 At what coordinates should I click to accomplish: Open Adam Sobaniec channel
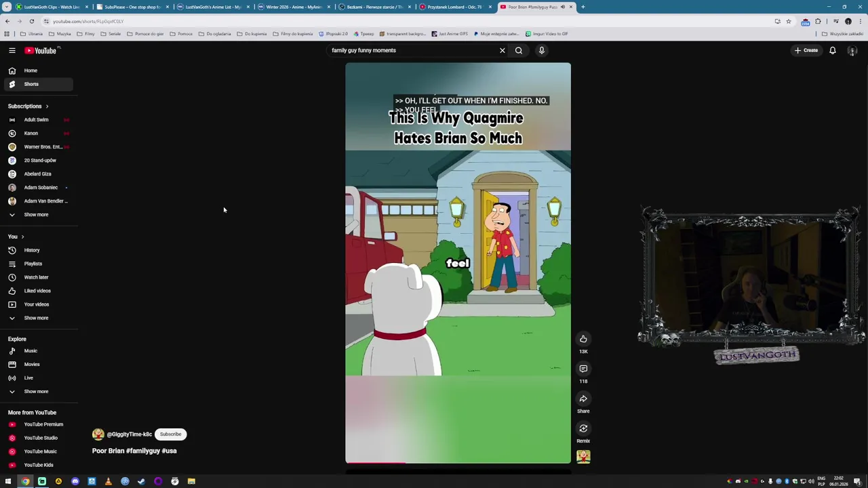37,188
